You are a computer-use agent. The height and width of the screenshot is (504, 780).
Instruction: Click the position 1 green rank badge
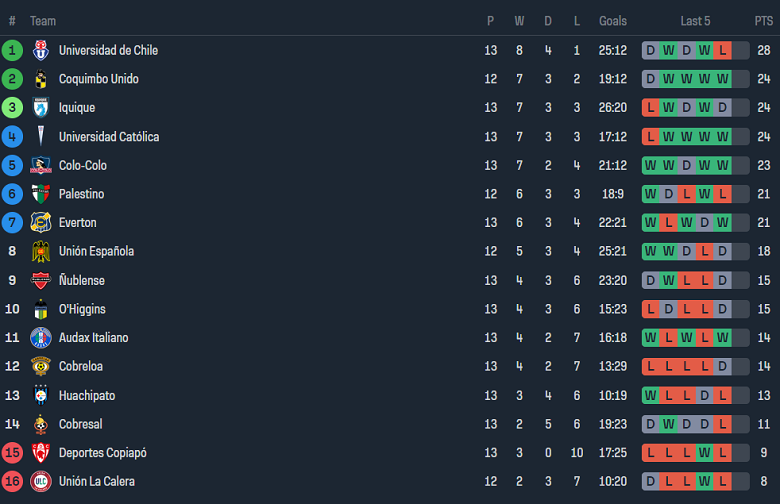(x=12, y=50)
